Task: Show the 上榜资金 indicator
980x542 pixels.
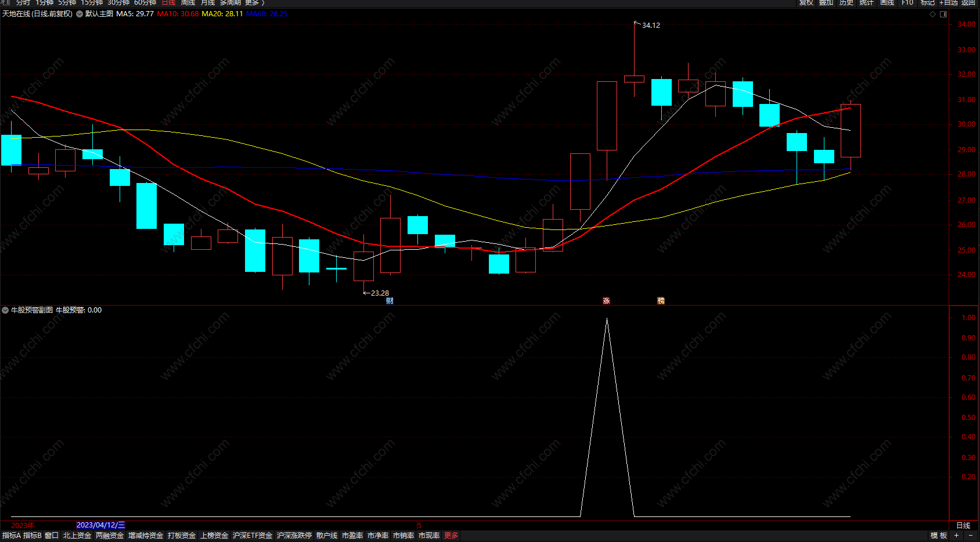Action: (x=214, y=536)
